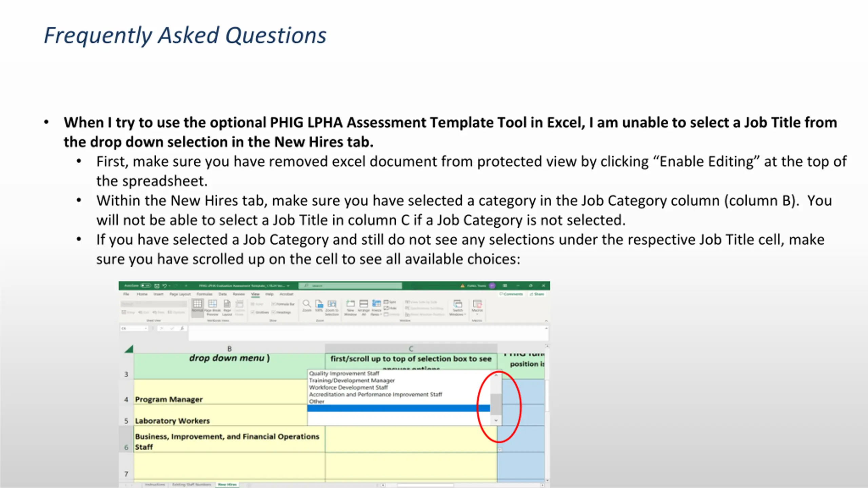Viewport: 868px width, 488px height.
Task: Select Quality Improvement Staff option
Action: coord(344,373)
